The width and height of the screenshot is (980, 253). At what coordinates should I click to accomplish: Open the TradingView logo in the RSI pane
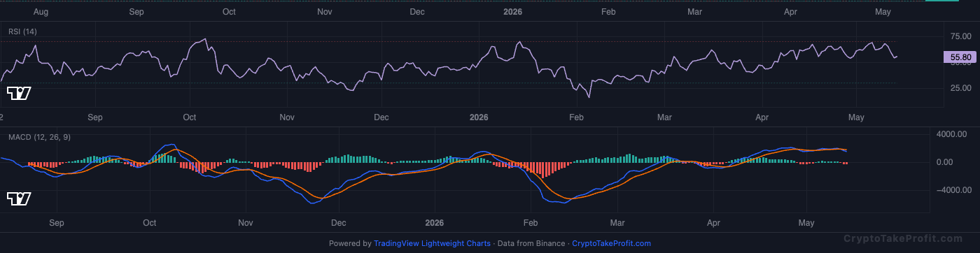tap(18, 93)
